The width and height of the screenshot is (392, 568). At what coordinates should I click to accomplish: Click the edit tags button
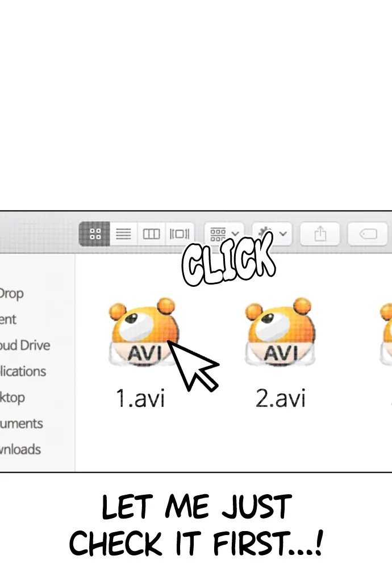click(x=368, y=233)
